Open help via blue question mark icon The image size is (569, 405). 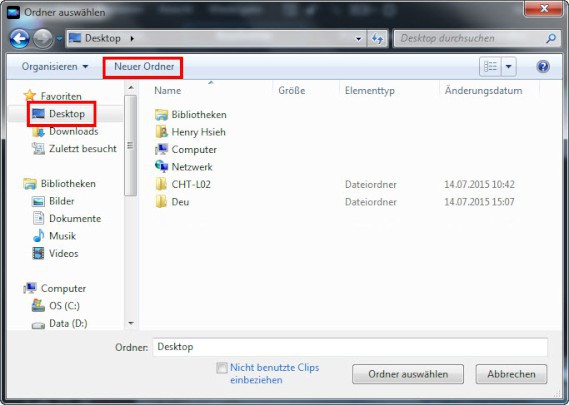coord(543,67)
